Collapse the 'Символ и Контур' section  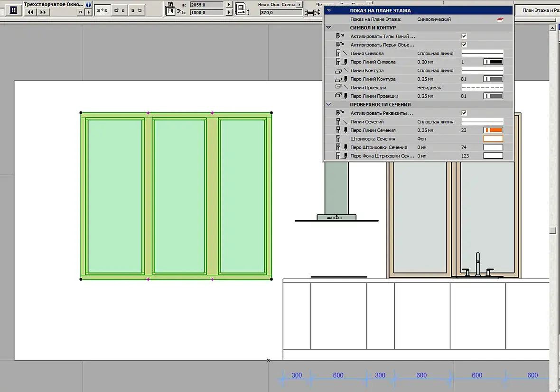coord(328,28)
